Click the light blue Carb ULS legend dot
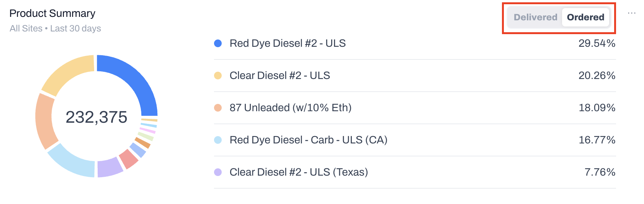The image size is (644, 204). pos(218,140)
